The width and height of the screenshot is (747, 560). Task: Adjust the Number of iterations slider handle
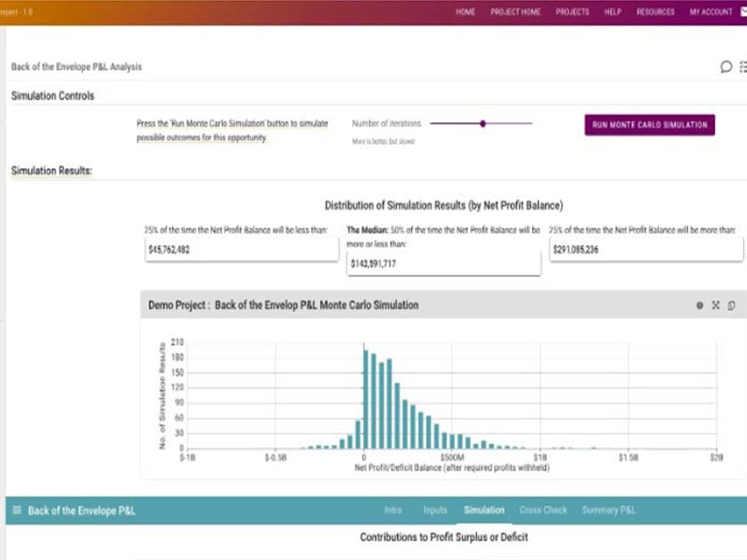pos(483,124)
